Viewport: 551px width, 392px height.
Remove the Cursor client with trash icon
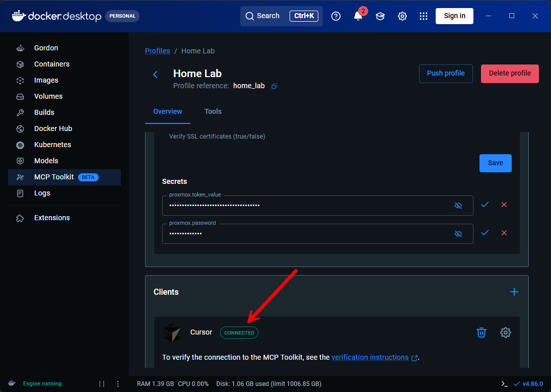[481, 333]
